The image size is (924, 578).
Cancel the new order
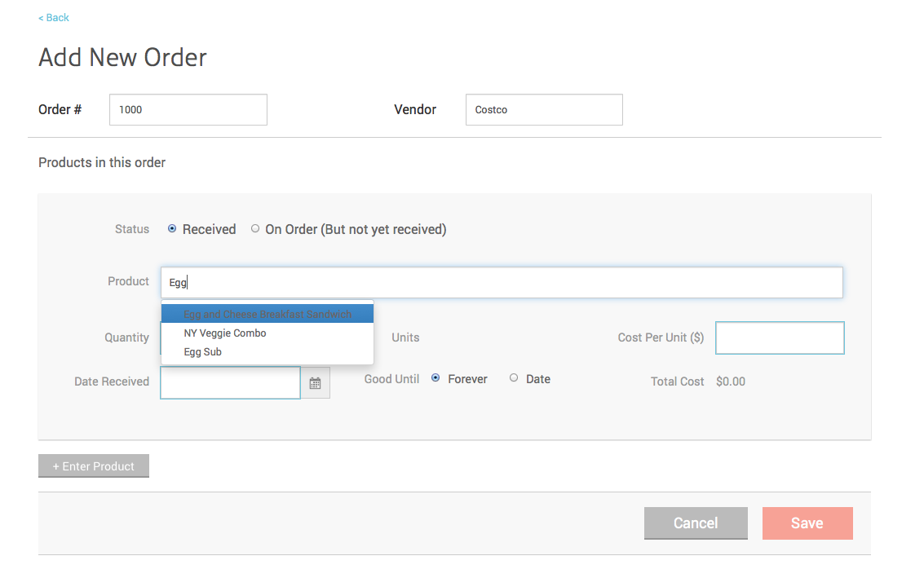[x=696, y=523]
